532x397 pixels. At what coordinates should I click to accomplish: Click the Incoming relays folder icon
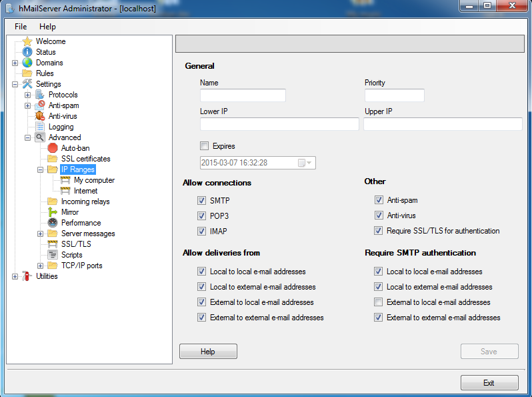tap(53, 202)
